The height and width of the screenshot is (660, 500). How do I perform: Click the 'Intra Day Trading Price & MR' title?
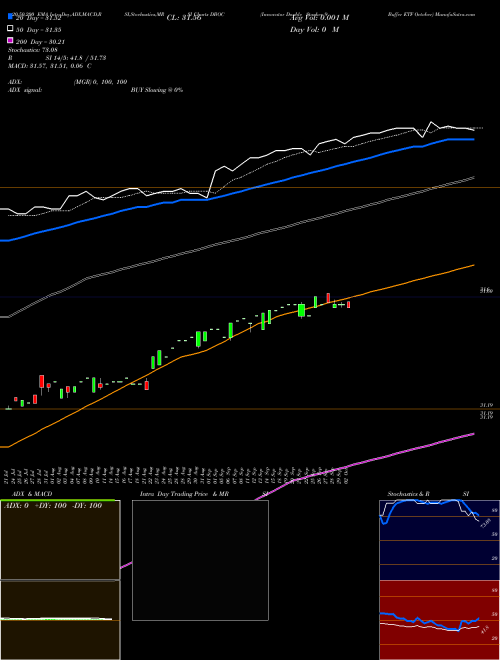pyautogui.click(x=184, y=494)
